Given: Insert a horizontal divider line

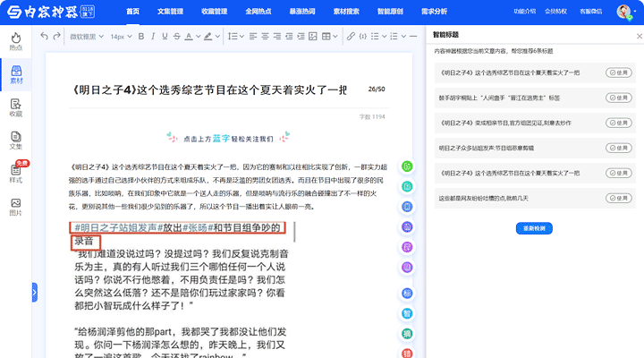Looking at the screenshot, I should [x=413, y=36].
